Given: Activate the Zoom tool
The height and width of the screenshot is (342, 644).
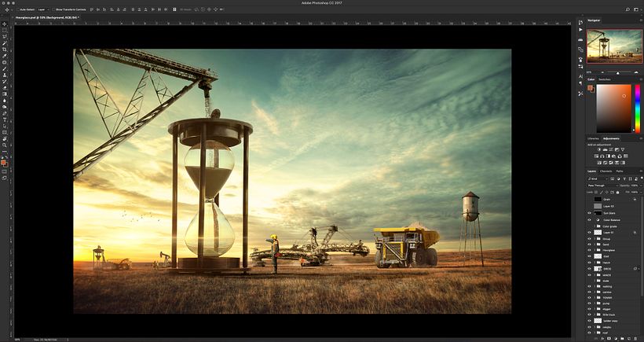Looking at the screenshot, I should pyautogui.click(x=5, y=145).
